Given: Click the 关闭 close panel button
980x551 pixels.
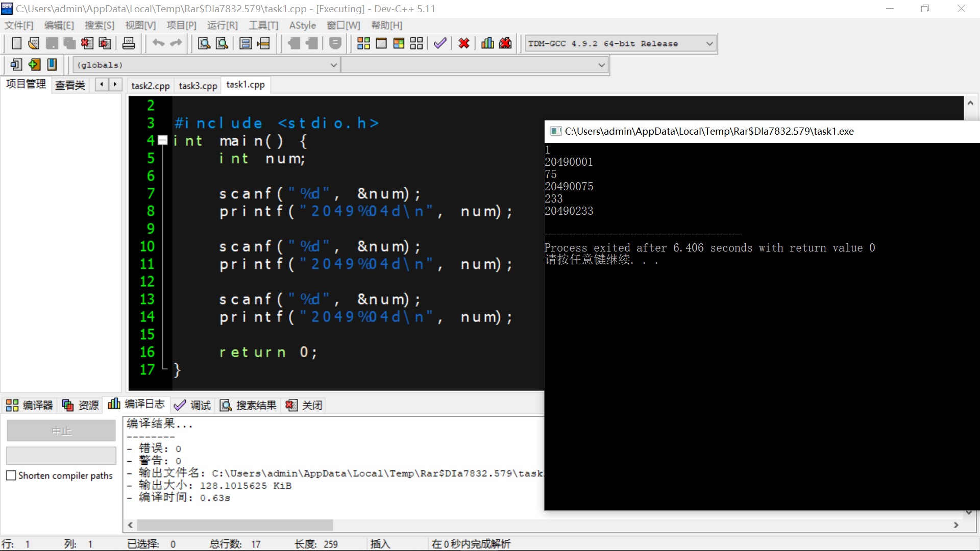Looking at the screenshot, I should (305, 405).
